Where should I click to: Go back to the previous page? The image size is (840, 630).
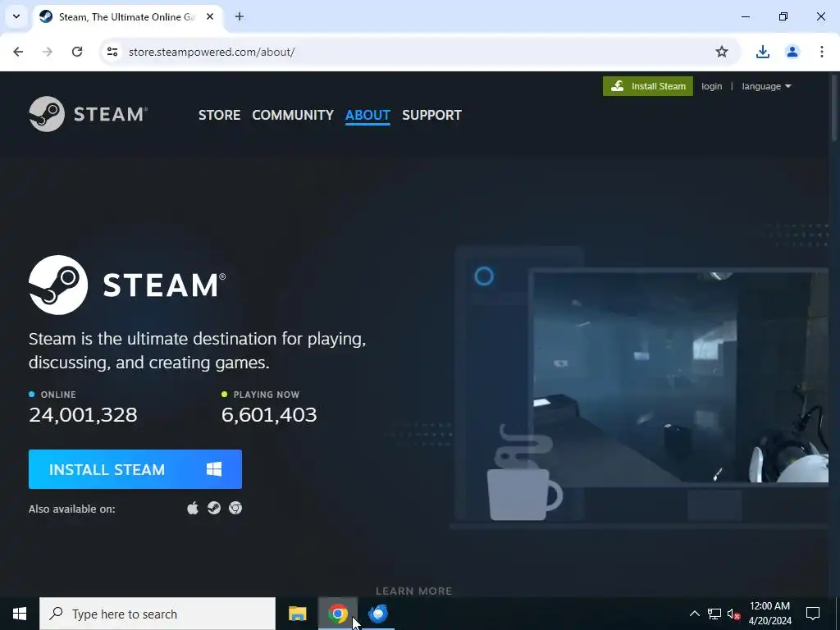[18, 52]
